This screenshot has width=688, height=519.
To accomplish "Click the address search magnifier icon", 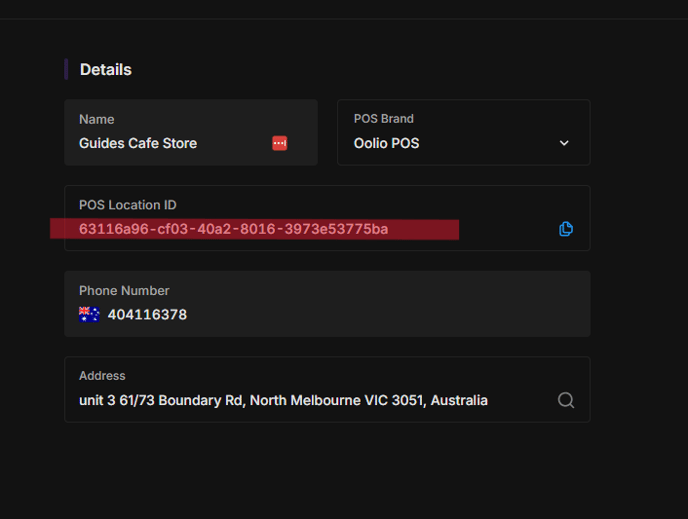I will (566, 400).
